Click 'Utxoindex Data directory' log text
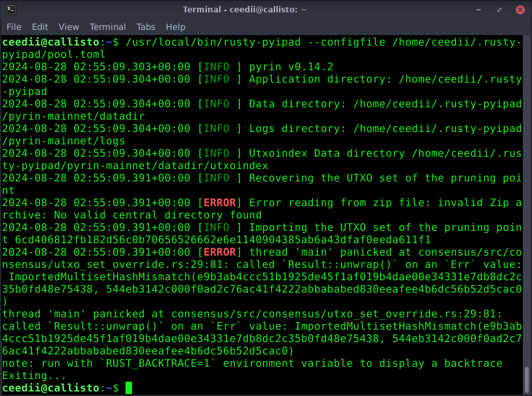Viewport: 532px width, 396px height. click(326, 153)
